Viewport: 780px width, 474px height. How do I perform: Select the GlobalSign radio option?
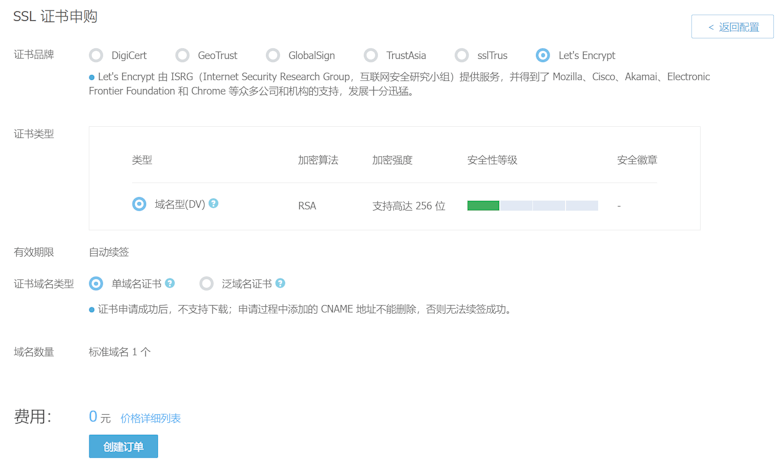click(273, 55)
